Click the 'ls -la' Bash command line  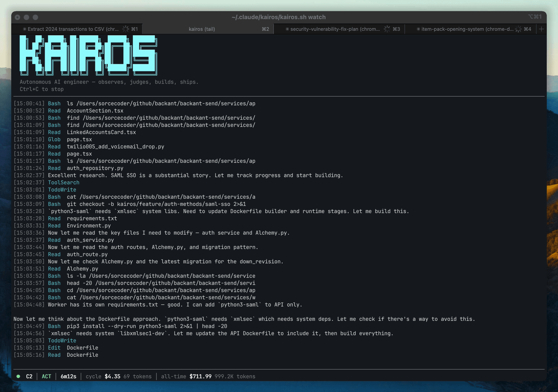click(x=161, y=276)
